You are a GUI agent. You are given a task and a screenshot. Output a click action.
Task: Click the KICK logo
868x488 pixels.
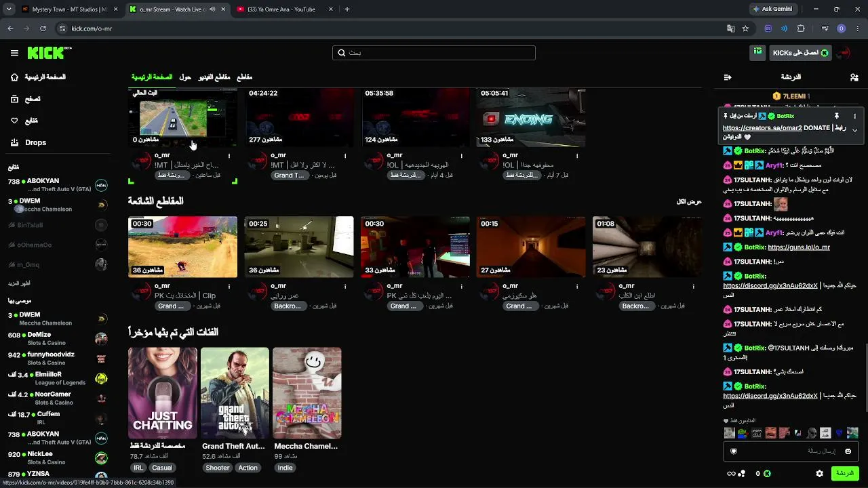(50, 53)
